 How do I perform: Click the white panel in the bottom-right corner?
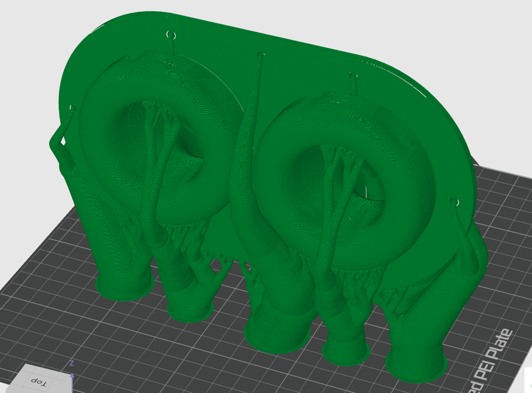pos(528,380)
